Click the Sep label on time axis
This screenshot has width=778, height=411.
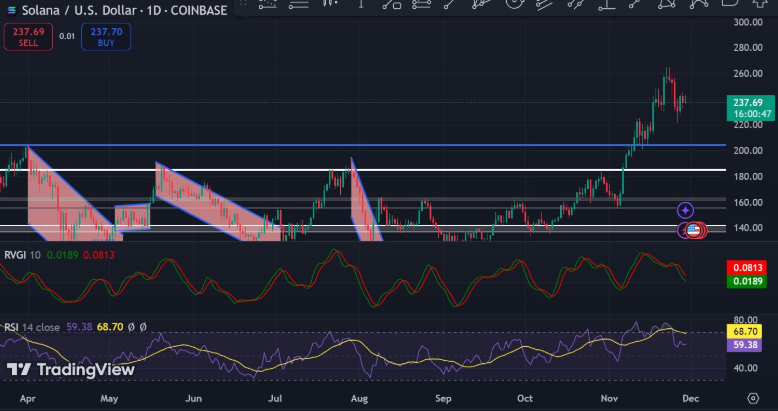coord(443,399)
